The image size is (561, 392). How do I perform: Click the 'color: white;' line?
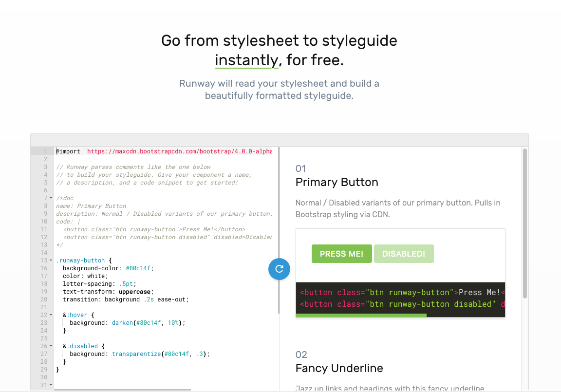(x=85, y=276)
